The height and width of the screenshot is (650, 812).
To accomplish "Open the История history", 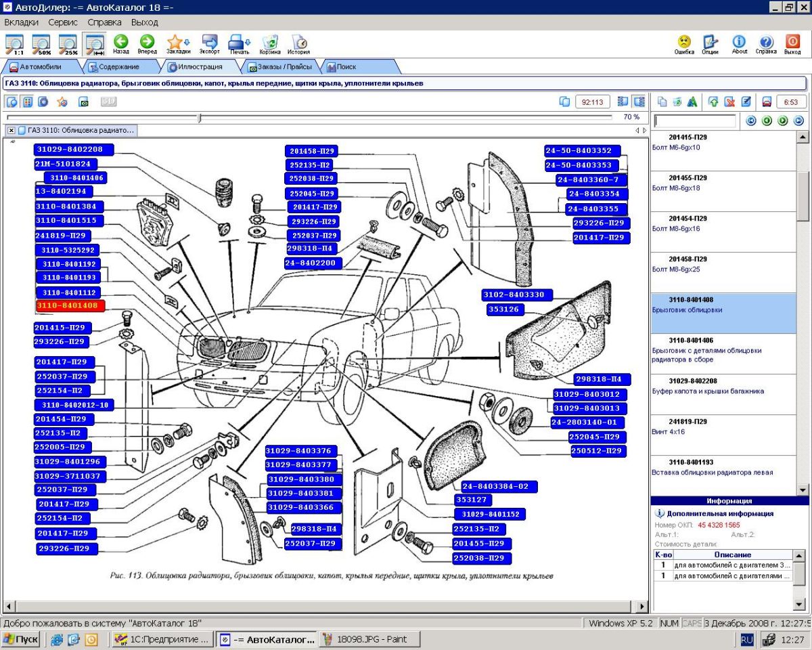I will (298, 44).
